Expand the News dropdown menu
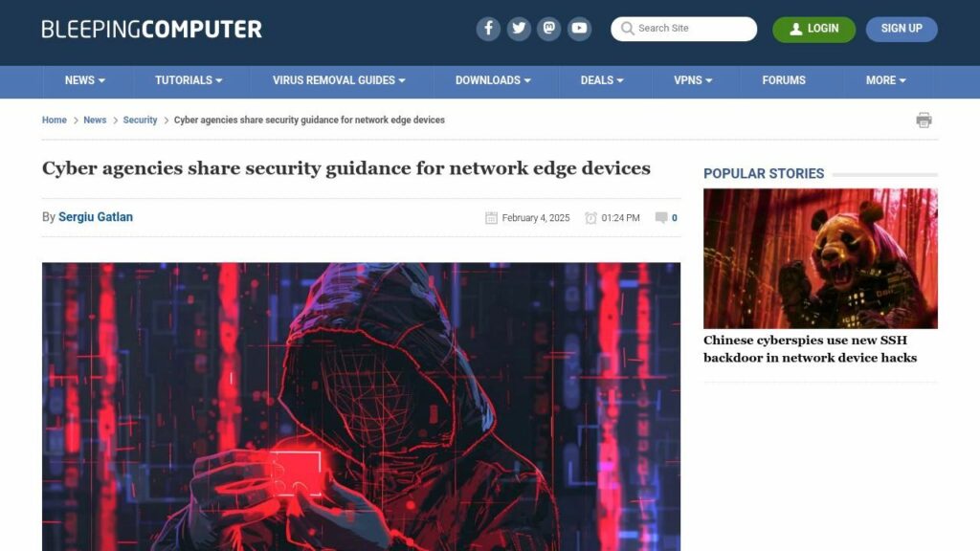 point(85,80)
